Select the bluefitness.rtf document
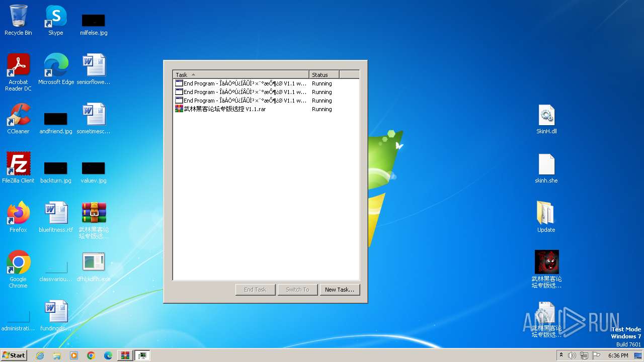 [x=56, y=217]
